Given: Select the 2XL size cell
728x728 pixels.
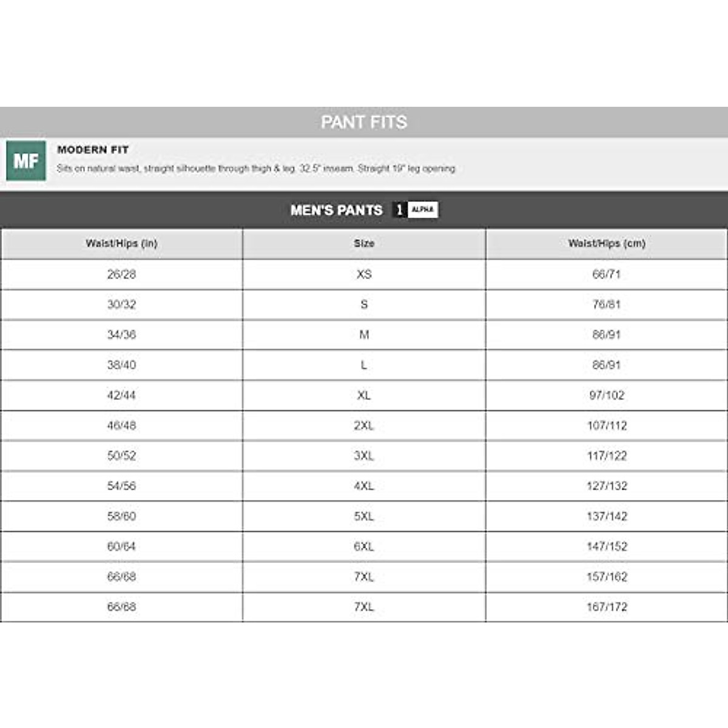Looking at the screenshot, I should [364, 426].
